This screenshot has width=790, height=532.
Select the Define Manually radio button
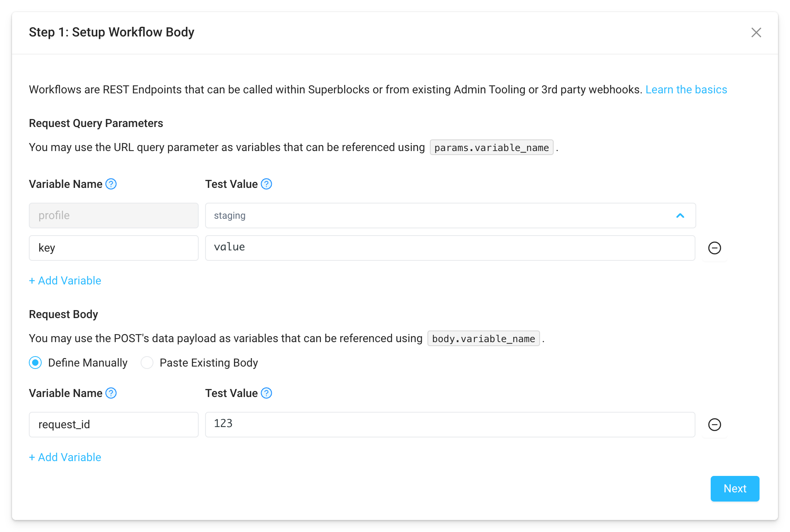(x=35, y=363)
